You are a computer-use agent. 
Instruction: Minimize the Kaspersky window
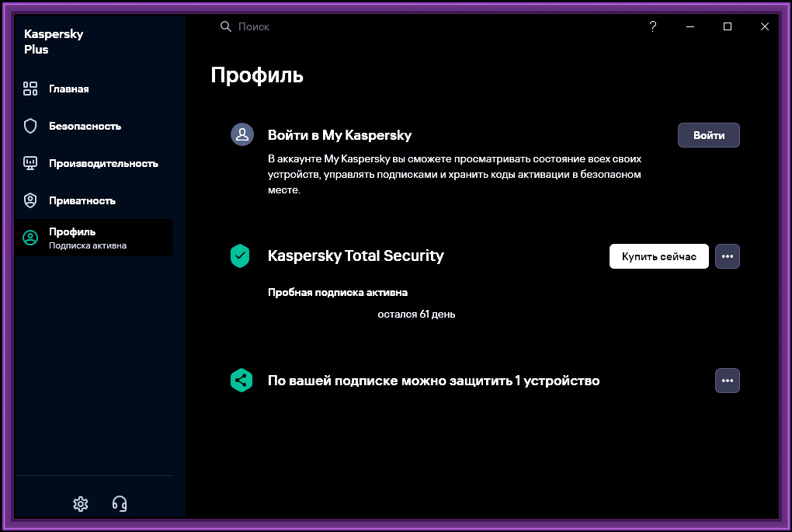pos(690,26)
